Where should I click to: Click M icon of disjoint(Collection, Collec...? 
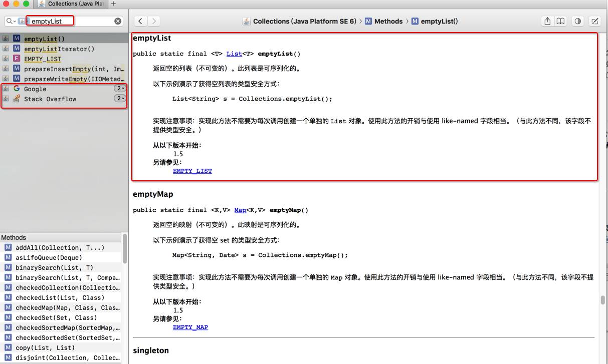click(x=8, y=357)
